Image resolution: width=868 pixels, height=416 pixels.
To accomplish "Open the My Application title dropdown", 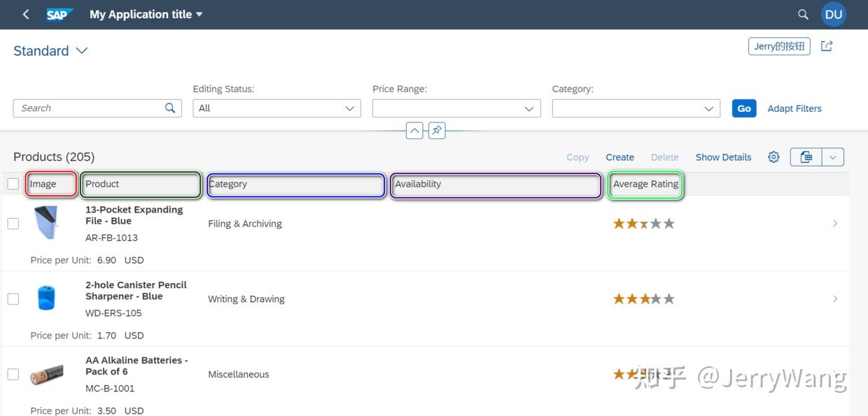I will 146,15.
